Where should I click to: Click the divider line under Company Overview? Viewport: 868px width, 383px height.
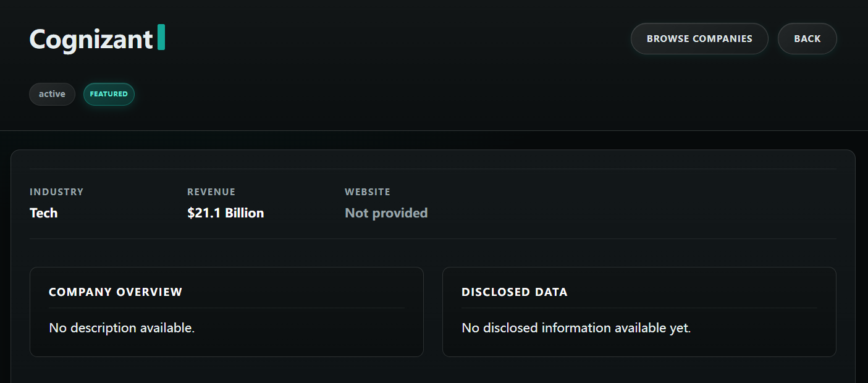pos(227,308)
